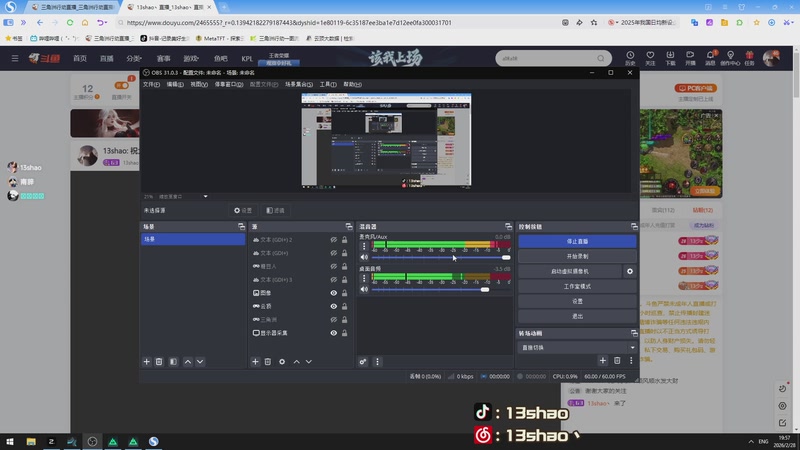Screen dimensions: 800x450
Task: Show the 文本 (GDI+) source
Action: pos(334,253)
